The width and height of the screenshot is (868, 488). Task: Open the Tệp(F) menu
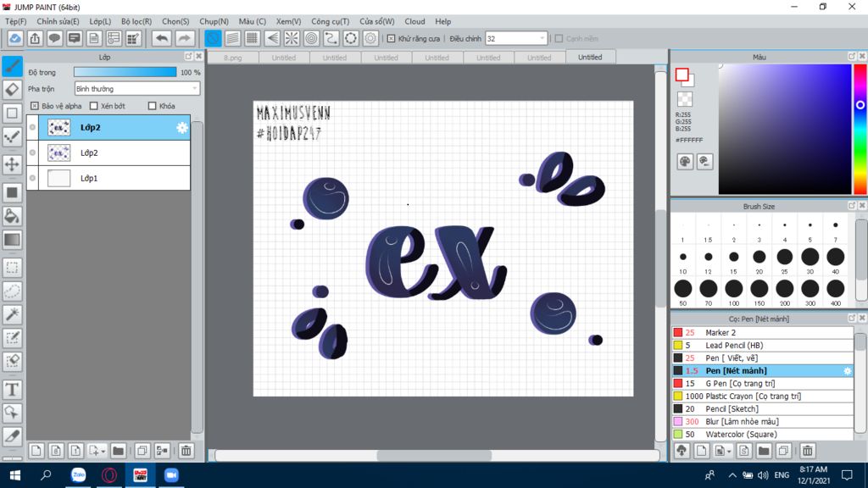15,21
